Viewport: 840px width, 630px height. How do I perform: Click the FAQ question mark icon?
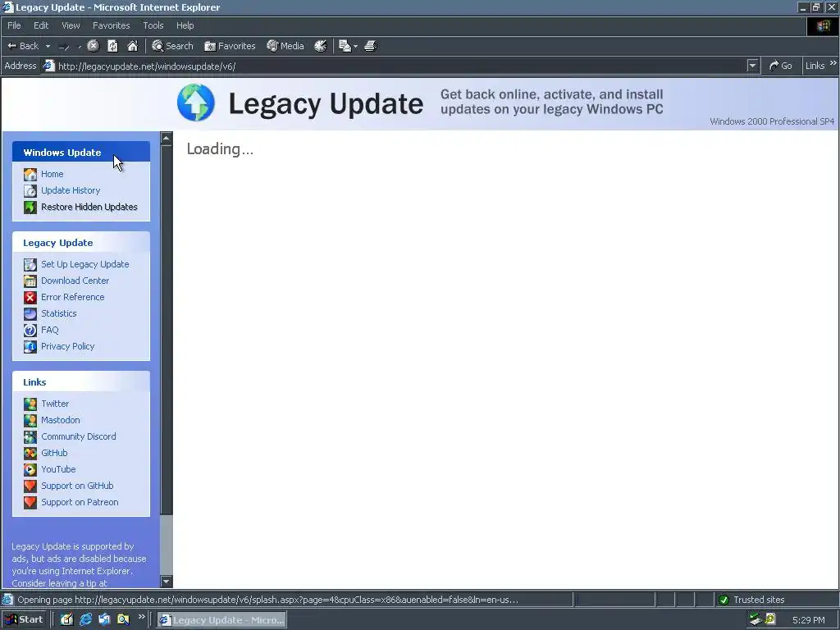tap(30, 330)
